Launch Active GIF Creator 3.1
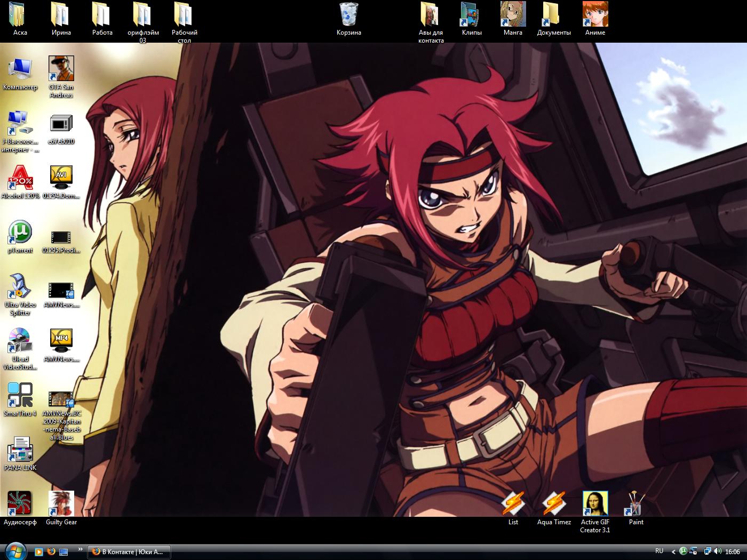The width and height of the screenshot is (747, 560). coord(595,512)
